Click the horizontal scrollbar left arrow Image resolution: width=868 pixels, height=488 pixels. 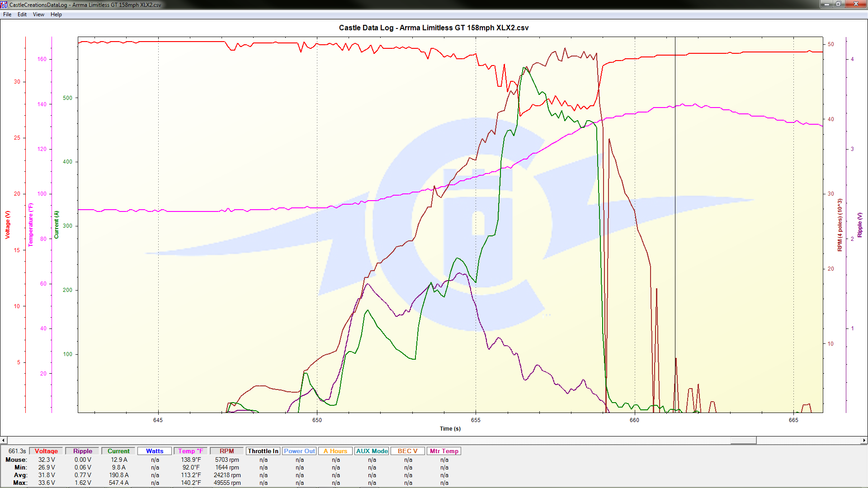(3, 440)
